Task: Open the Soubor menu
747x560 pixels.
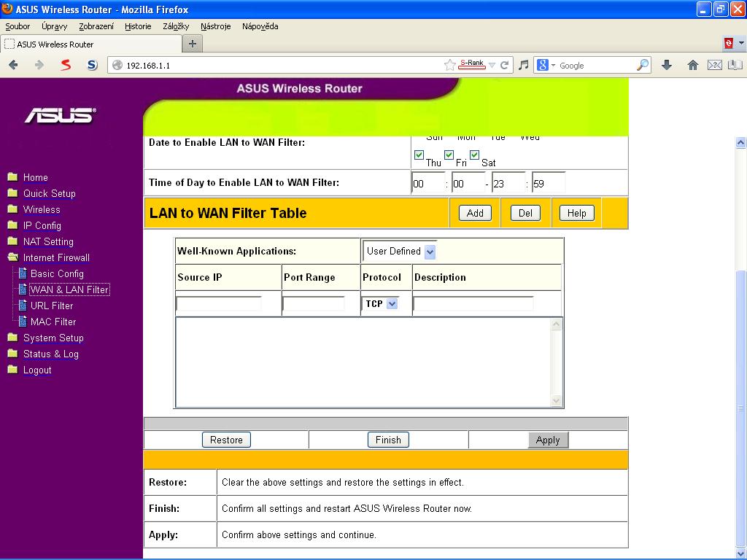Action: pos(18,26)
